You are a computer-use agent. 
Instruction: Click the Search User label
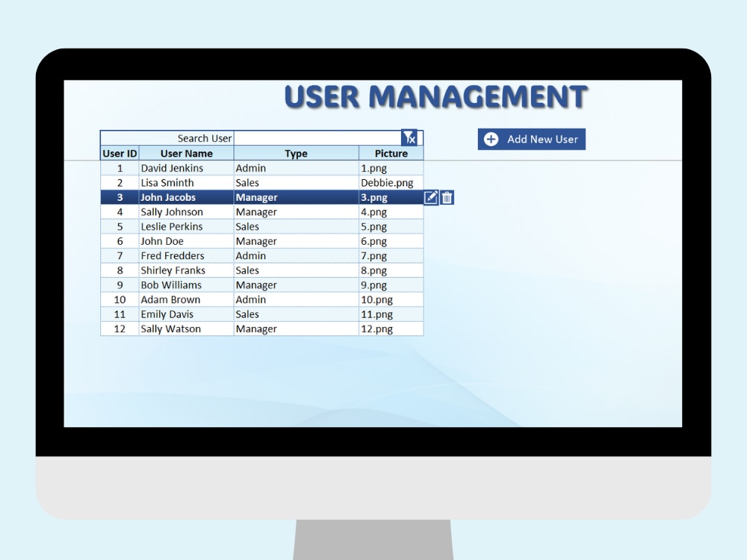pyautogui.click(x=205, y=138)
